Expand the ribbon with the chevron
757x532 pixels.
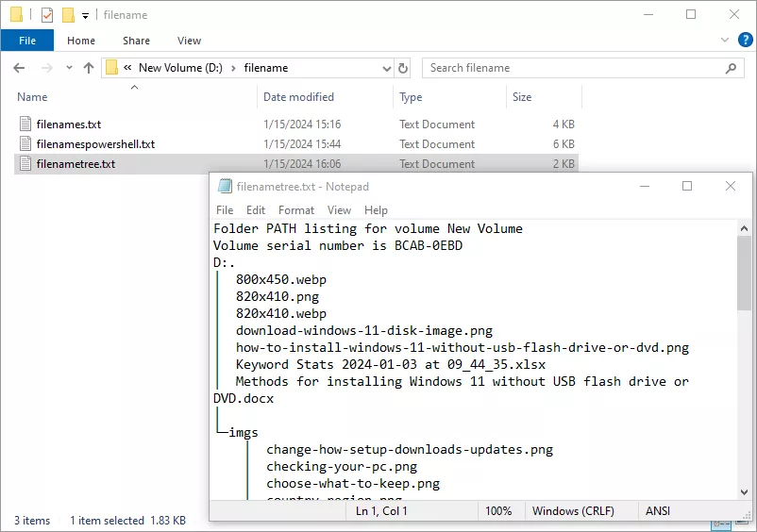coord(725,40)
